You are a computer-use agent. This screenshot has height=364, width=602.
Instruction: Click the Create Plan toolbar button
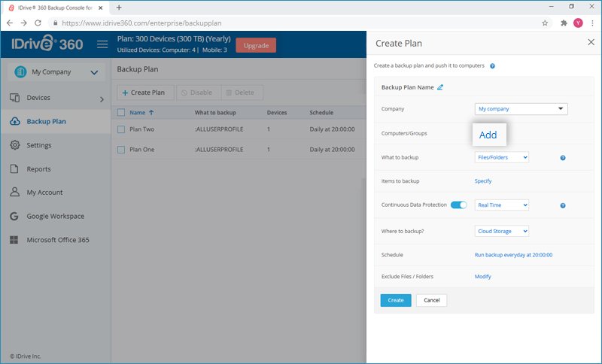(145, 93)
